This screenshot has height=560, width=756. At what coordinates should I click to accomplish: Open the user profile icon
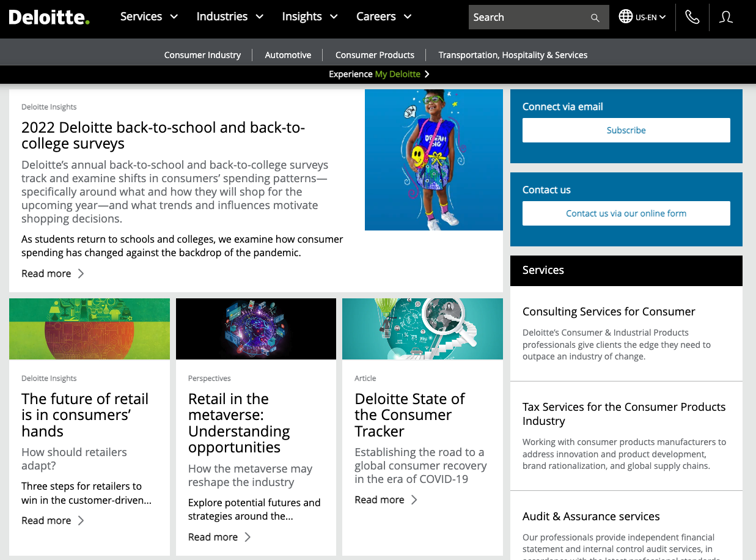[x=726, y=17]
